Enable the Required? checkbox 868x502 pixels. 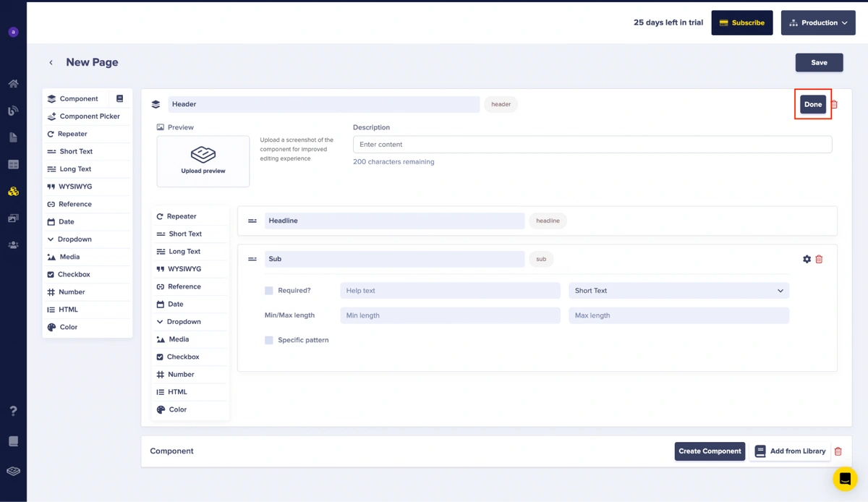(269, 291)
